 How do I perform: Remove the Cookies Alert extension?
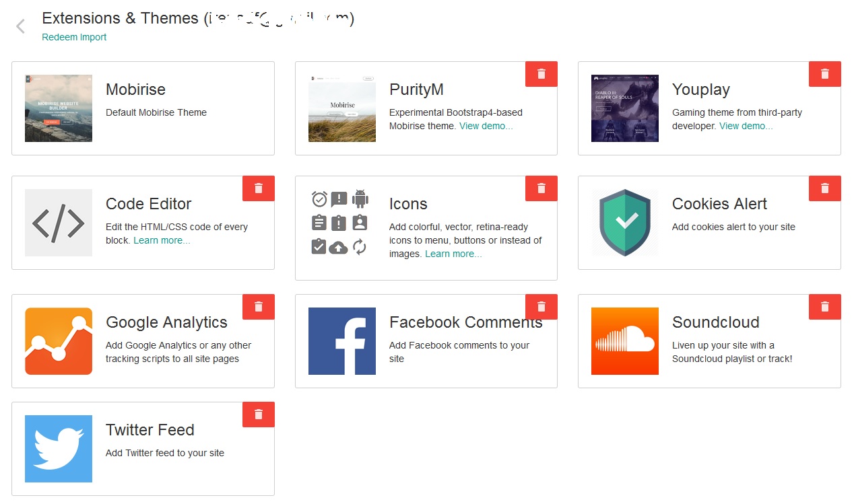coord(824,188)
